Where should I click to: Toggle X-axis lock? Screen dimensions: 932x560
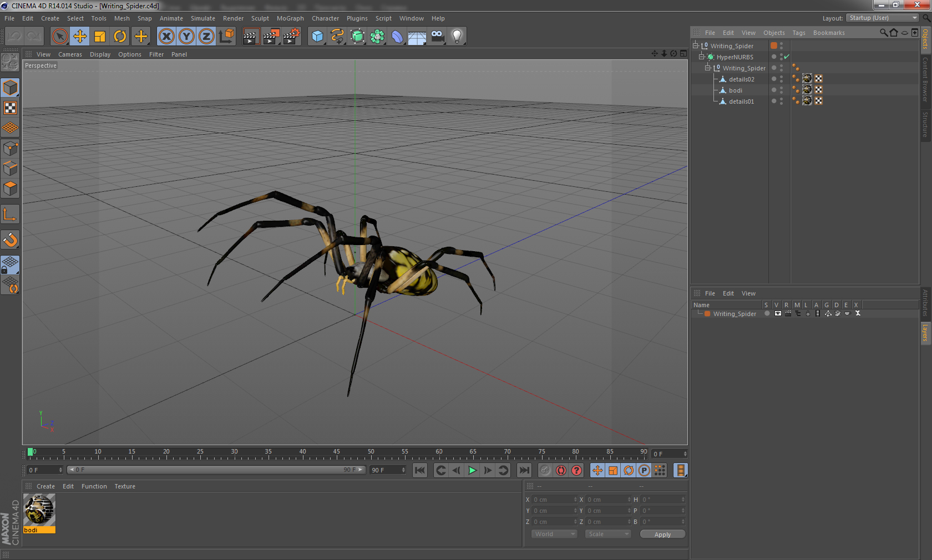point(166,37)
